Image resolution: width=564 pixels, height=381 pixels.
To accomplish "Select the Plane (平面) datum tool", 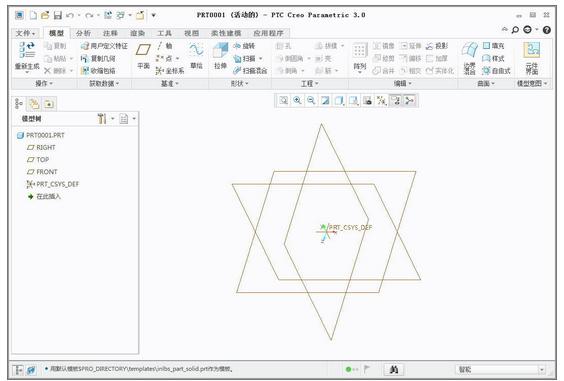I will (x=143, y=56).
